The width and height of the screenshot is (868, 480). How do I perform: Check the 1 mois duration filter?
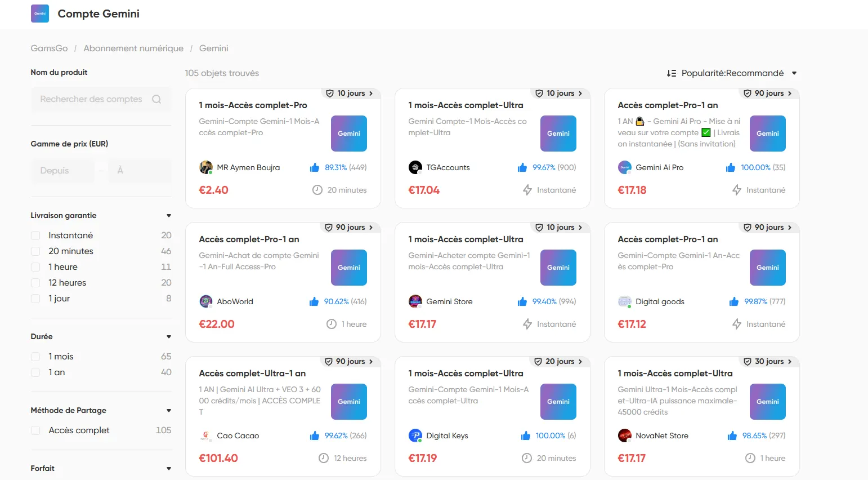coord(35,356)
